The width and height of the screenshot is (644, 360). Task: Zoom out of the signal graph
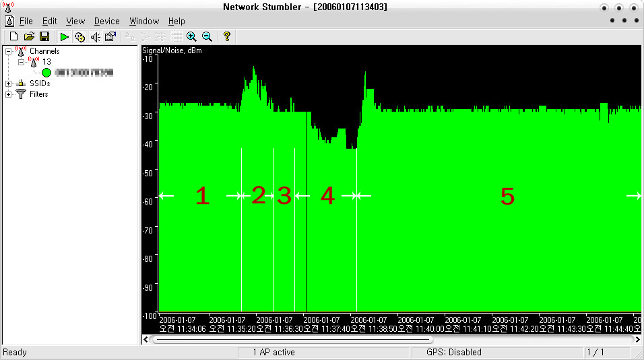tap(207, 37)
